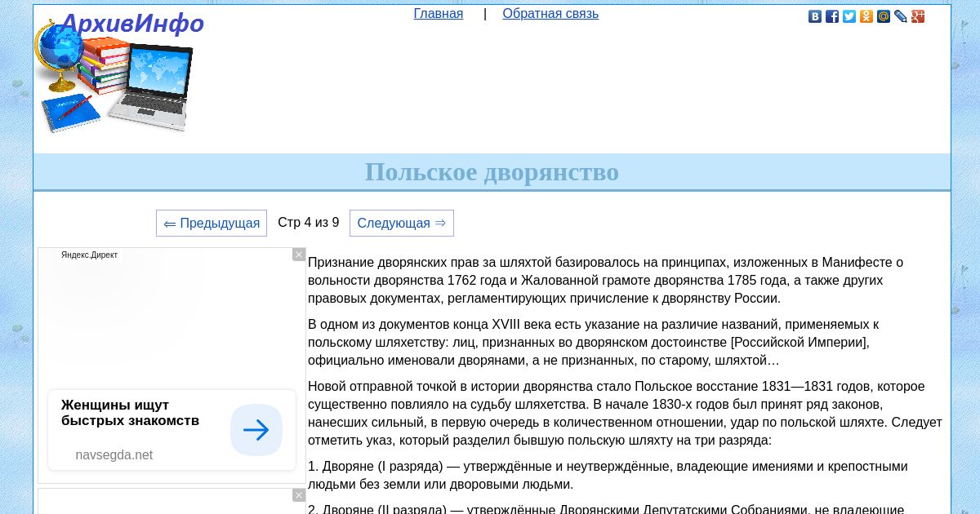Share via Mail.ru @ icon
Image resolution: width=980 pixels, height=514 pixels.
[x=884, y=16]
